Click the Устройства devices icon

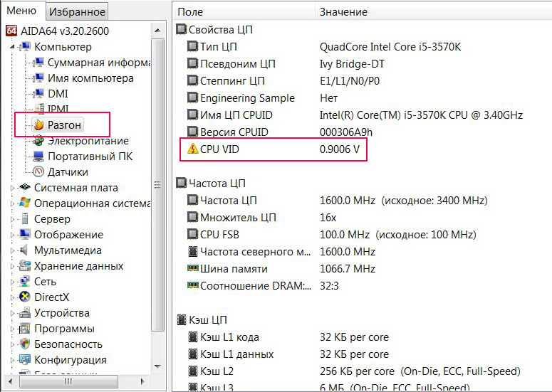(25, 312)
